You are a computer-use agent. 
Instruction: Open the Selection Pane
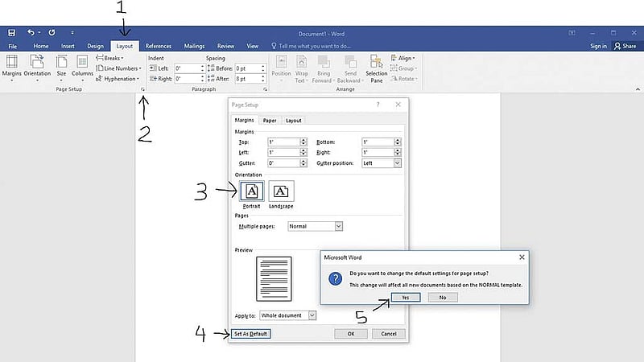coord(376,68)
